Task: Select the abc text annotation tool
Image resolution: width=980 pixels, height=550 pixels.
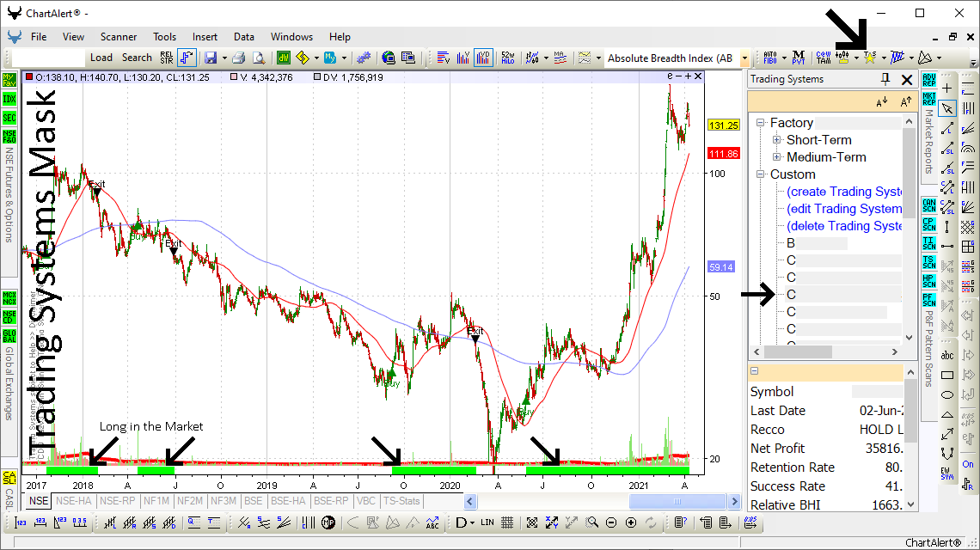Action: 947,356
